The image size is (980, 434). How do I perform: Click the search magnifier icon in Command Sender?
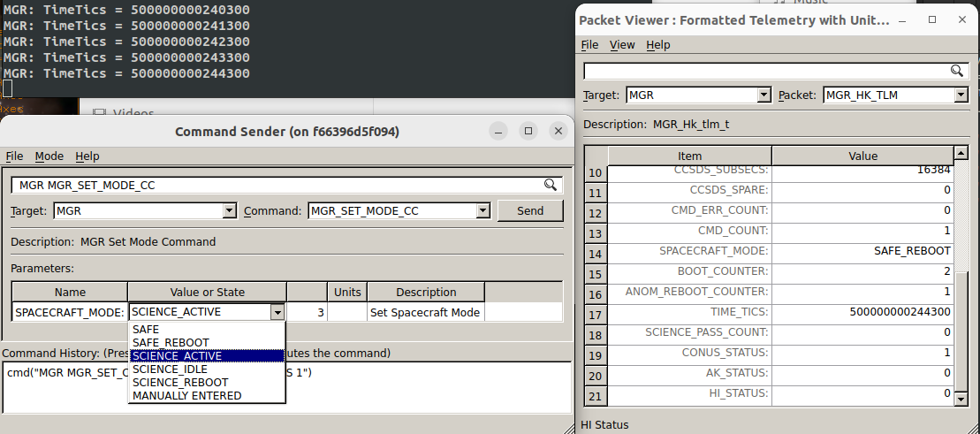550,185
